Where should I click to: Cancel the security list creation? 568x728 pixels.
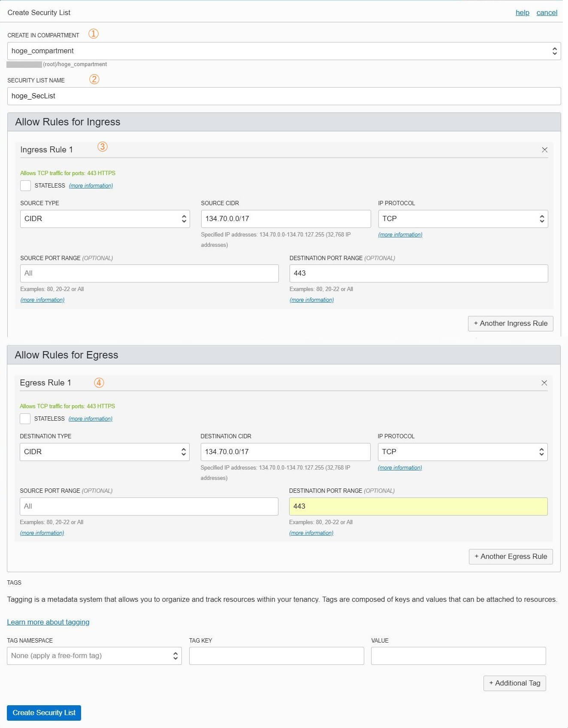547,12
